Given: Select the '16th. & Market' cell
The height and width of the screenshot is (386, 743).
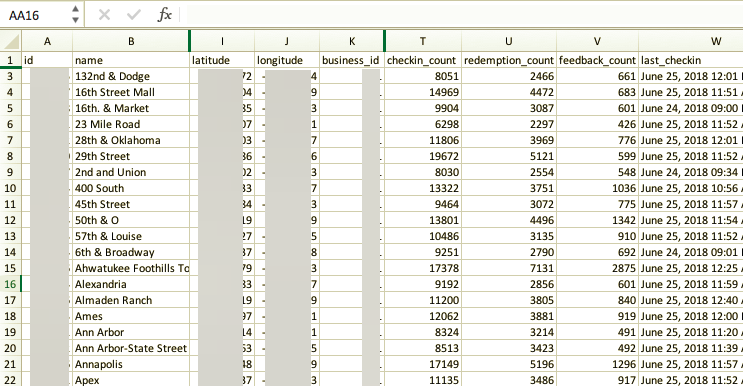Looking at the screenshot, I should pos(131,108).
